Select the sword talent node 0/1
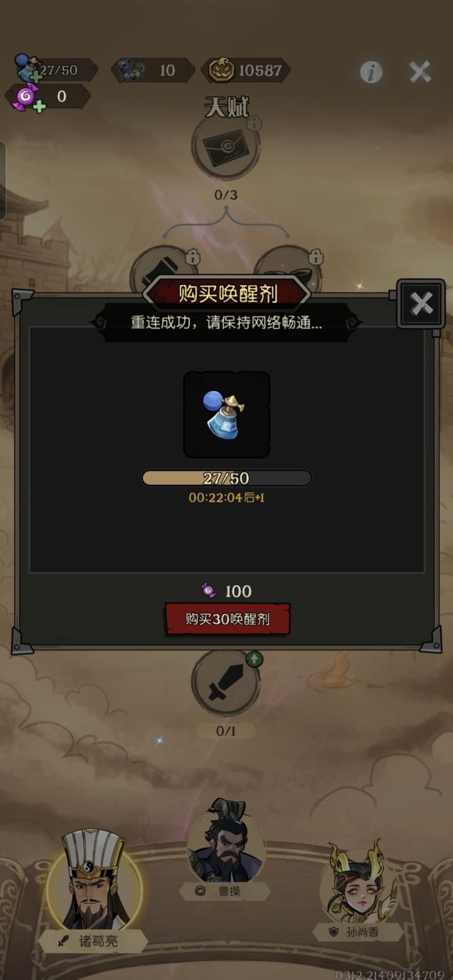 (x=225, y=684)
